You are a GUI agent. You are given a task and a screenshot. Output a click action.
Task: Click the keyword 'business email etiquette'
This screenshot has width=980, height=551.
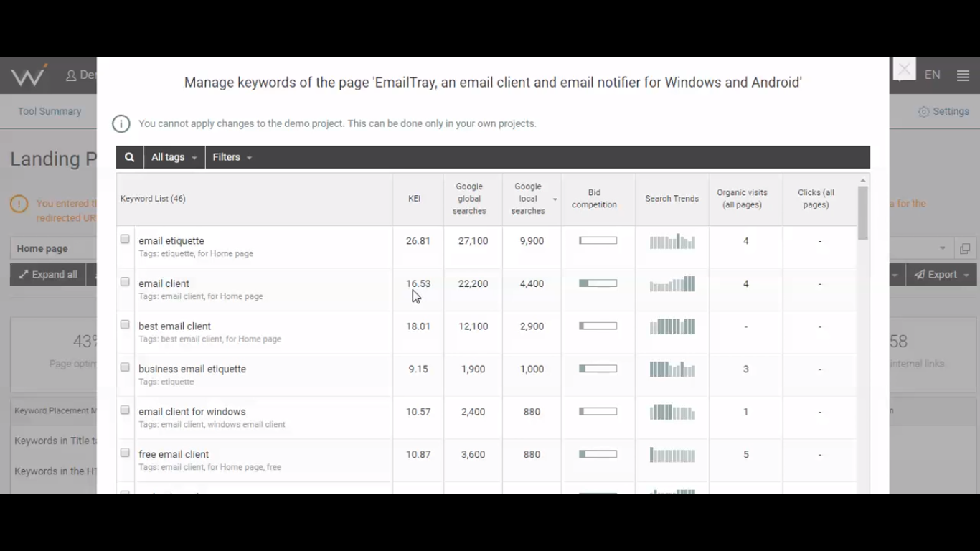click(192, 369)
